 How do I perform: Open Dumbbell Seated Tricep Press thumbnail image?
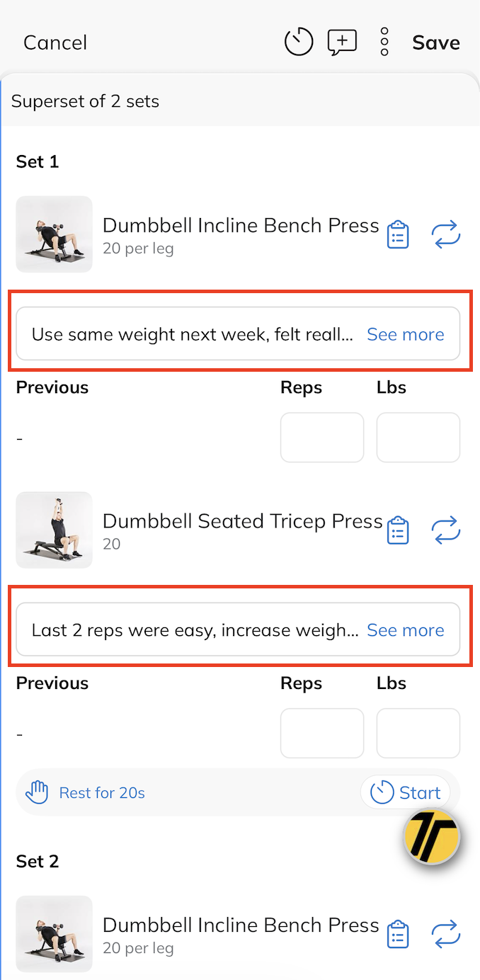(55, 530)
